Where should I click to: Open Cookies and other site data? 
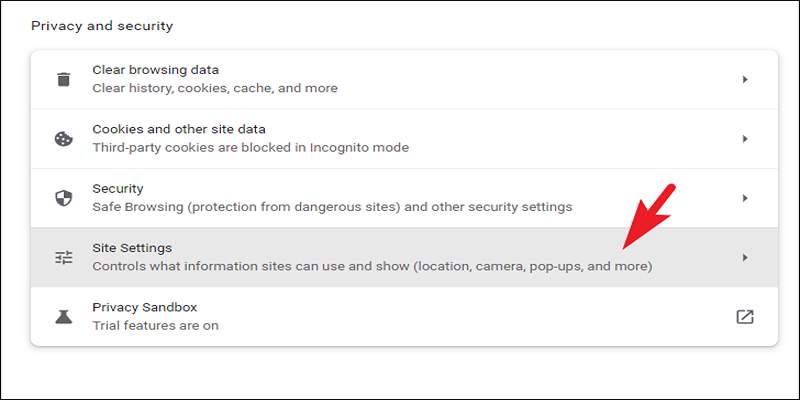click(178, 129)
